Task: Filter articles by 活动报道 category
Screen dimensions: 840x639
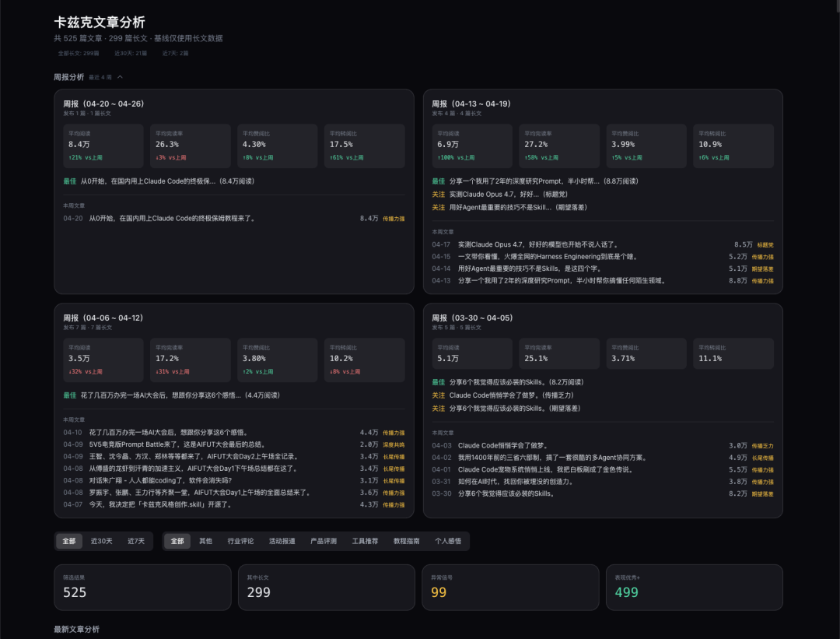Action: pyautogui.click(x=282, y=541)
